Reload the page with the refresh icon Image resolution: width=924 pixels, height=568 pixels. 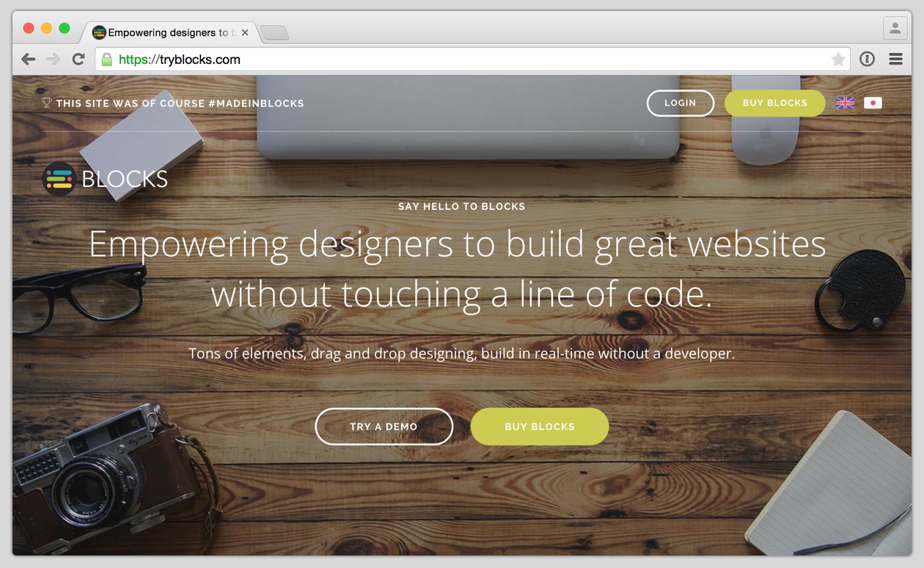pos(78,59)
